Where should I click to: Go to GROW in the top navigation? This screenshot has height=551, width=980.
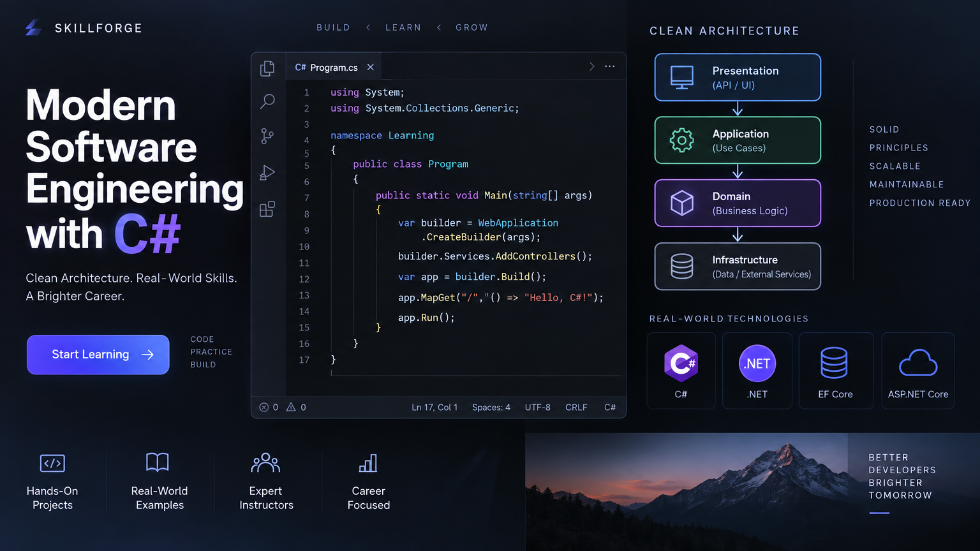click(x=471, y=27)
